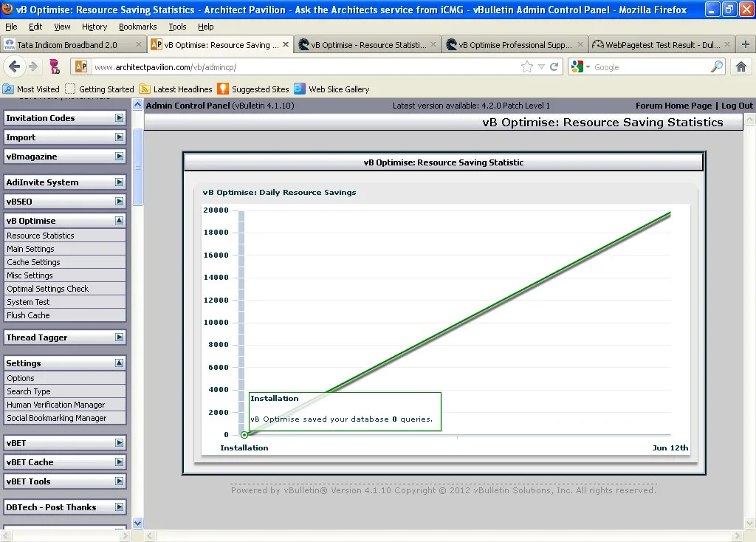Open Web Slice Gallery bookmark
The width and height of the screenshot is (756, 542).
click(x=331, y=89)
